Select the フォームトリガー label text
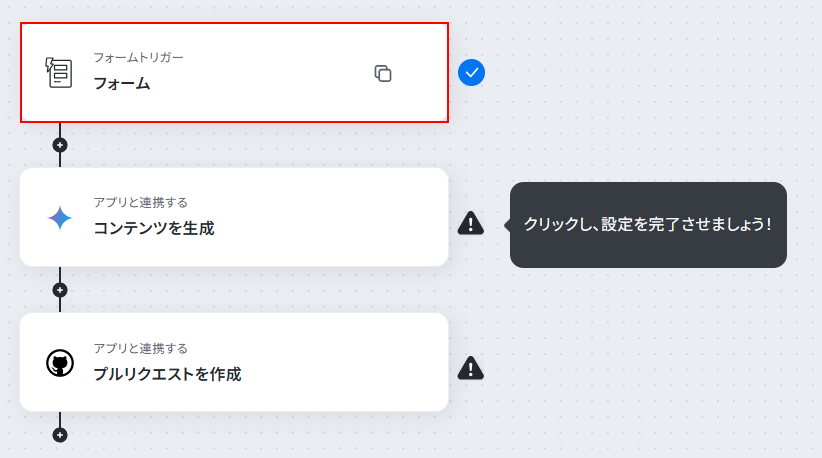The width and height of the screenshot is (822, 458). (x=138, y=58)
